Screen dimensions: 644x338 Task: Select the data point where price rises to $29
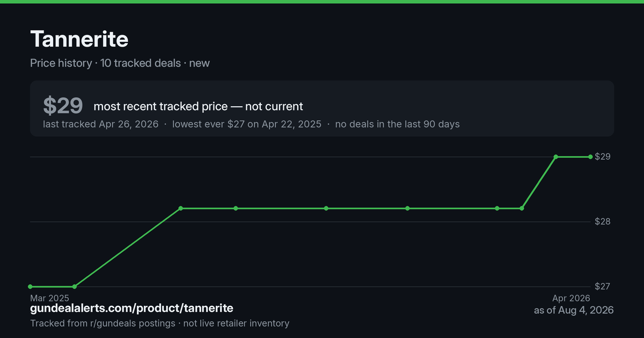pos(556,157)
